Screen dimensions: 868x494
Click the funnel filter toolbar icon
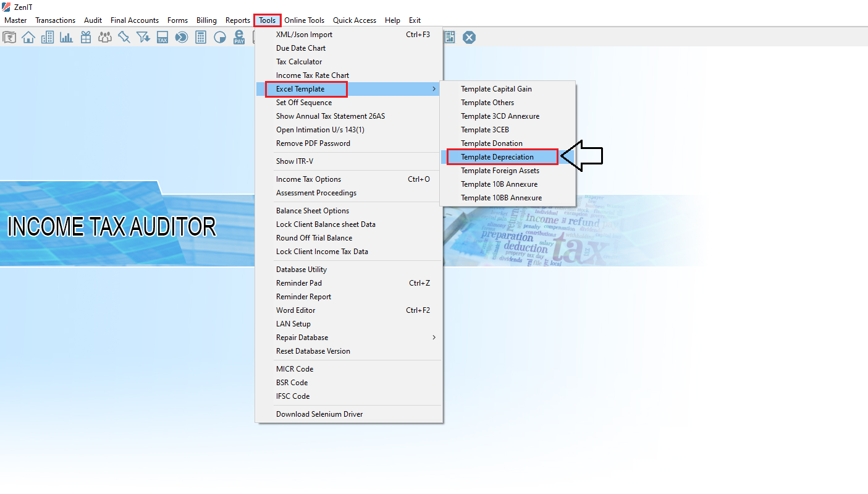pyautogui.click(x=143, y=38)
